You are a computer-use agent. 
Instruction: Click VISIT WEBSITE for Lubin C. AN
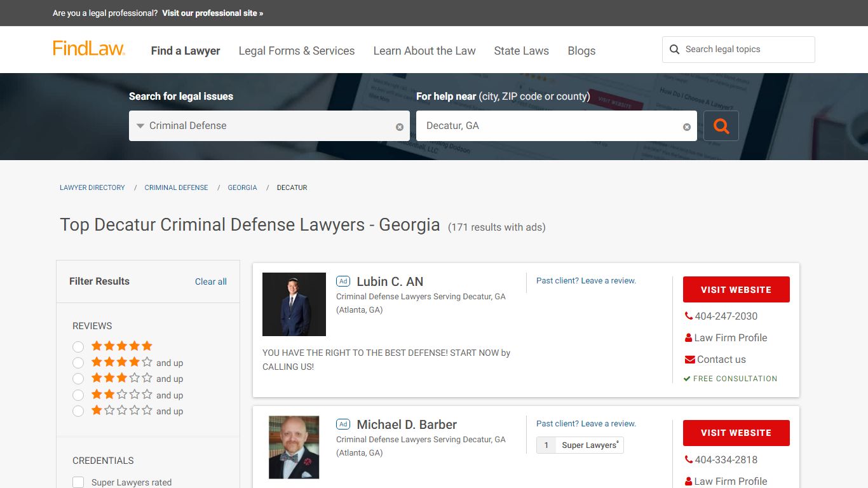[736, 290]
